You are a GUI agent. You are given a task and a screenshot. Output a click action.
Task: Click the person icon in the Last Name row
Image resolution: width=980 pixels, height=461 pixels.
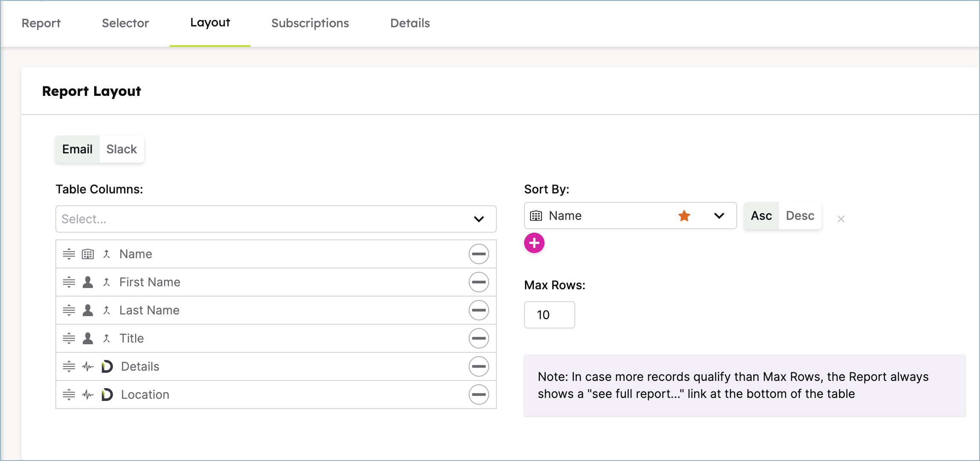point(88,310)
